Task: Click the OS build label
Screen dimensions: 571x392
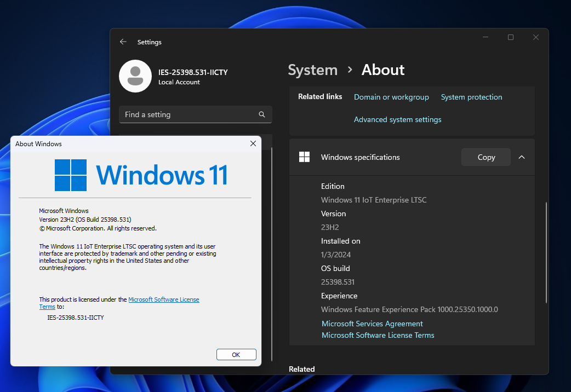Action: (x=335, y=268)
